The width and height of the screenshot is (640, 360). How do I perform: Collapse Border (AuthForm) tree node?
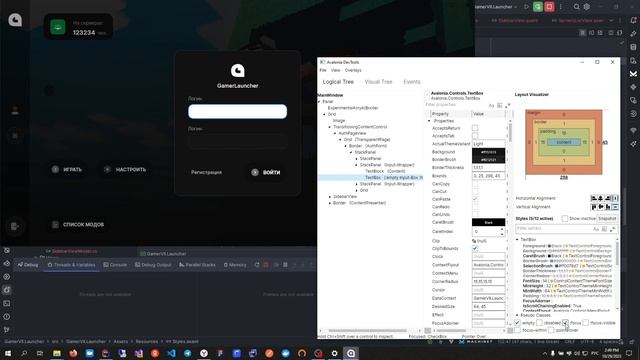[346, 146]
